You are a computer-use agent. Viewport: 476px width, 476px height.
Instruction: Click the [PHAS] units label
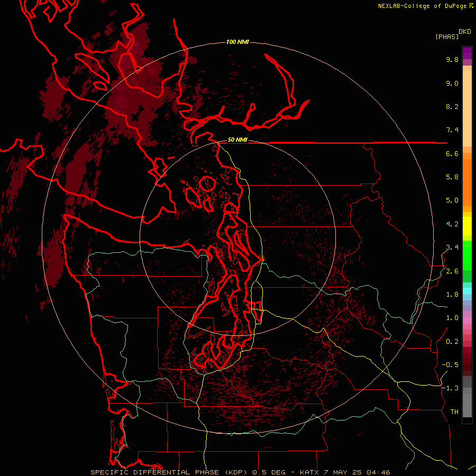[x=447, y=36]
